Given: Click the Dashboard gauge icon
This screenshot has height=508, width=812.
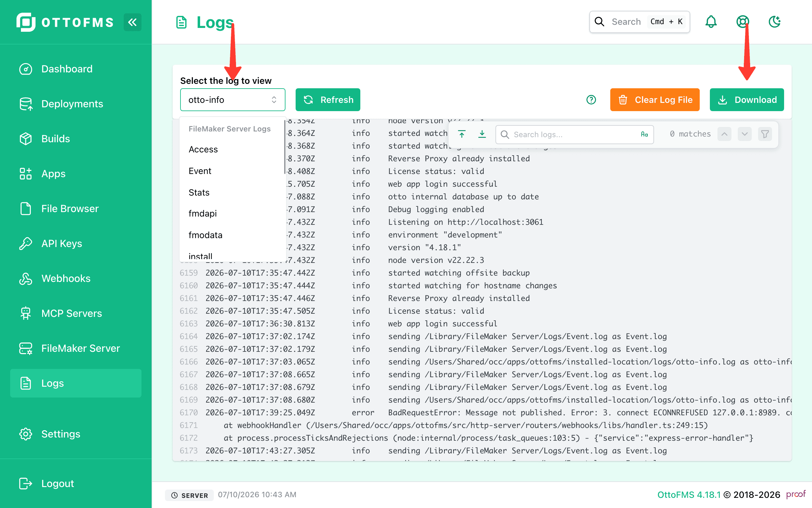Looking at the screenshot, I should (25, 69).
